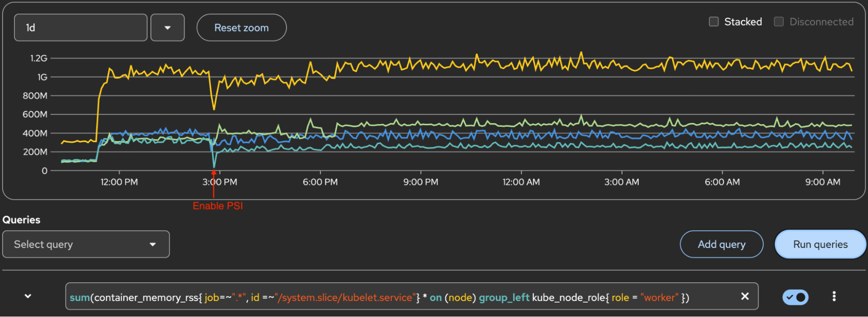
Task: Expand the Select query dropdown
Action: 86,244
